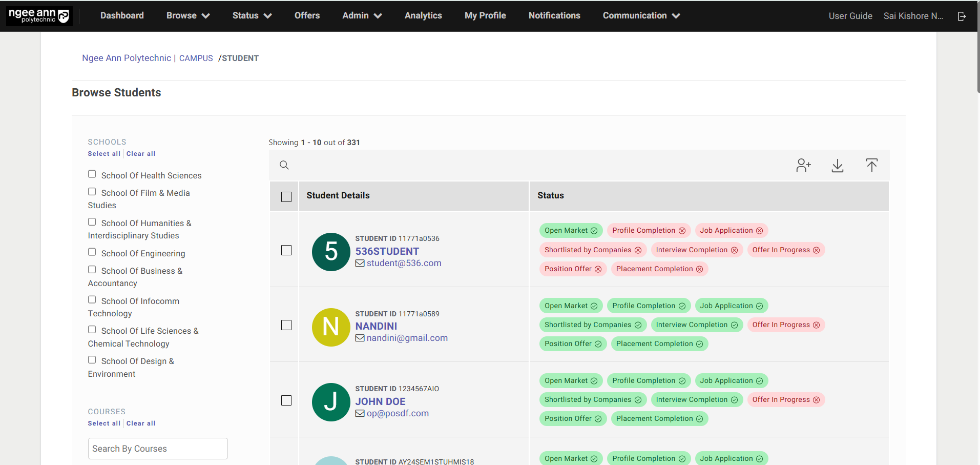Click the download icon in the table toolbar
Viewport: 980px width, 465px height.
[x=838, y=165]
